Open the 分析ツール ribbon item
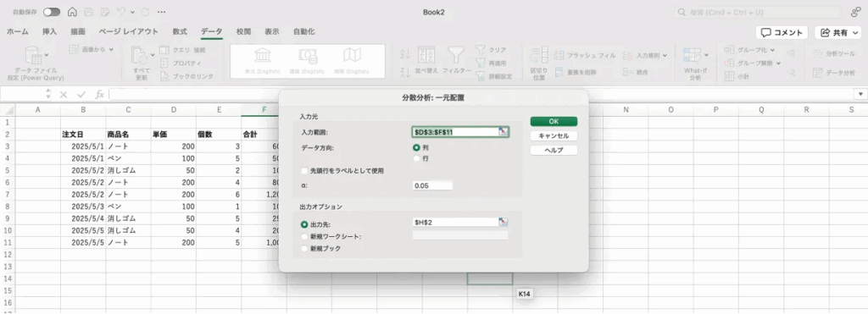This screenshot has height=314, width=868. pos(834,53)
